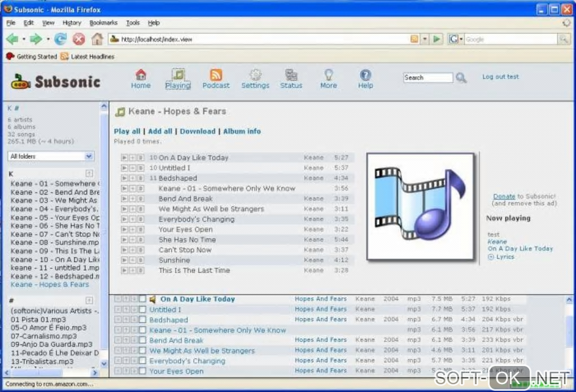576x392 pixels.
Task: Open the Google search engine selector dropdown
Action: click(x=456, y=39)
